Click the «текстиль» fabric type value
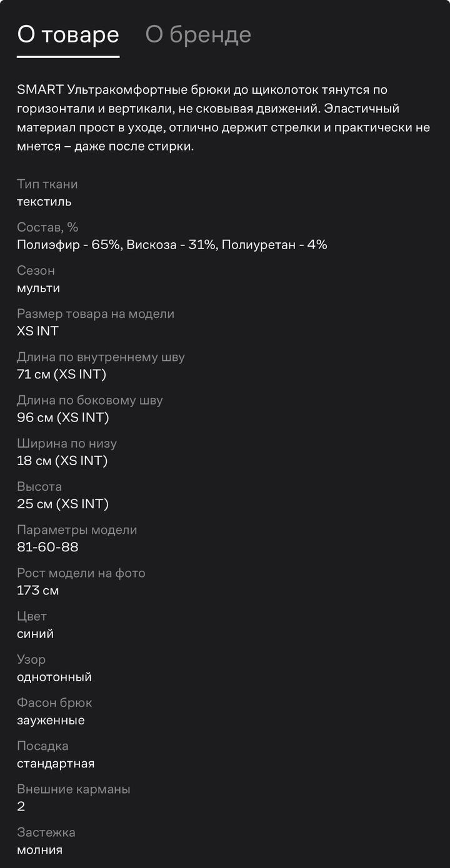450x868 pixels. (x=44, y=202)
